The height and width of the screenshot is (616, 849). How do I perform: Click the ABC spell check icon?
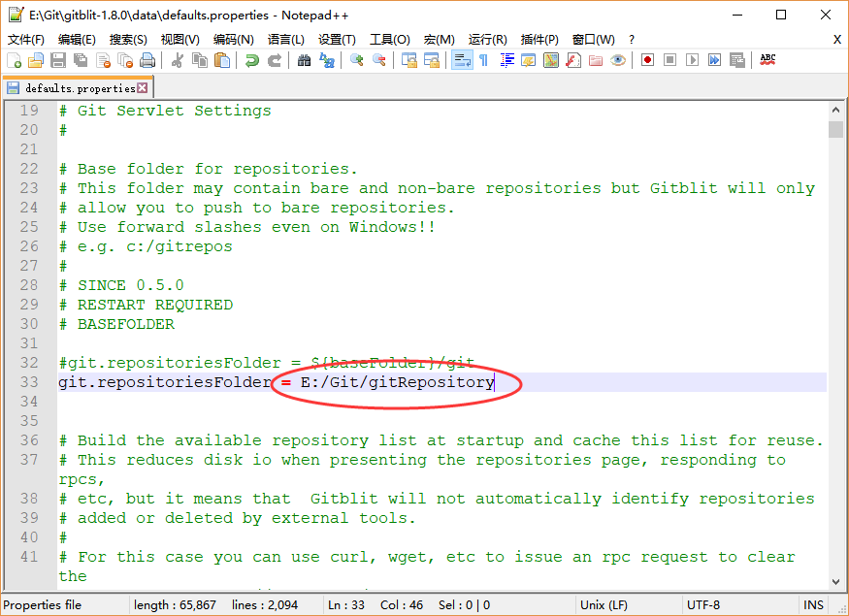tap(767, 60)
